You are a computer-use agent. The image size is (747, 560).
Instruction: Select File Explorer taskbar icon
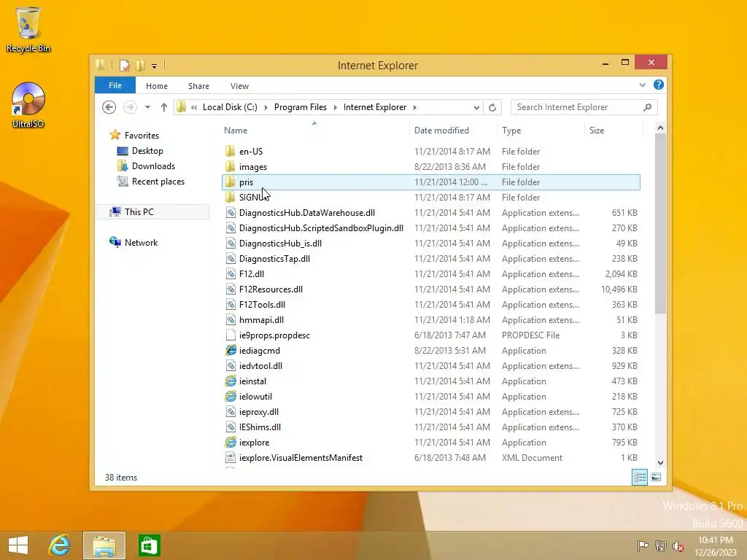tap(104, 545)
